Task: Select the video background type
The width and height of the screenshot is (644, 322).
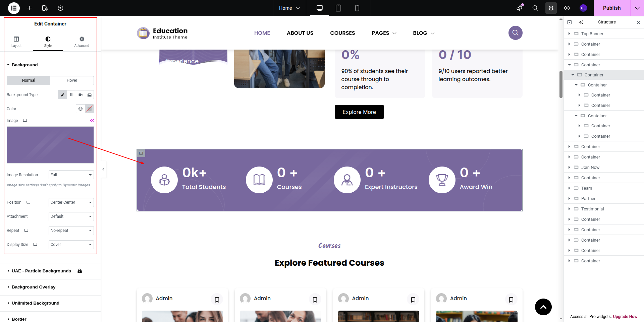Action: pos(80,95)
